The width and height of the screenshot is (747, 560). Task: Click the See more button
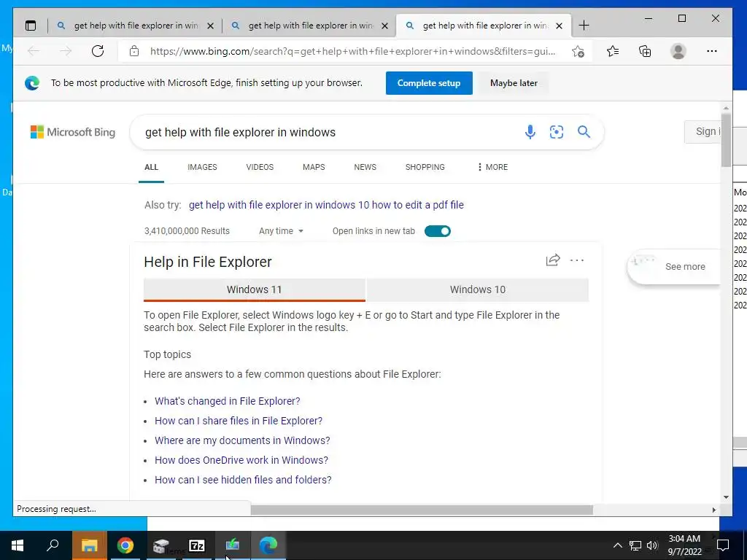[676, 267]
